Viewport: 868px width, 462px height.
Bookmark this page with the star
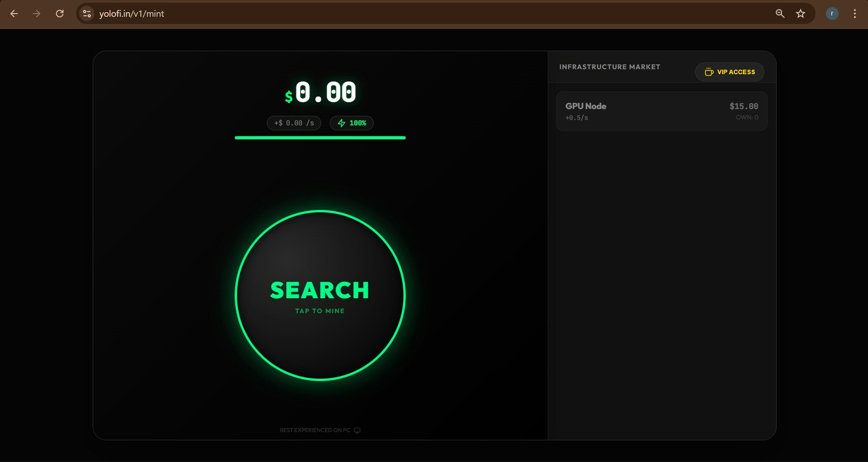[x=801, y=14]
